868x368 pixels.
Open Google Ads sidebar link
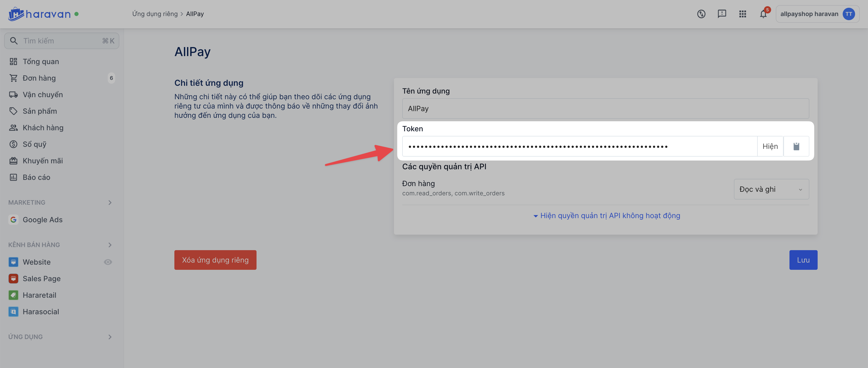click(x=42, y=219)
